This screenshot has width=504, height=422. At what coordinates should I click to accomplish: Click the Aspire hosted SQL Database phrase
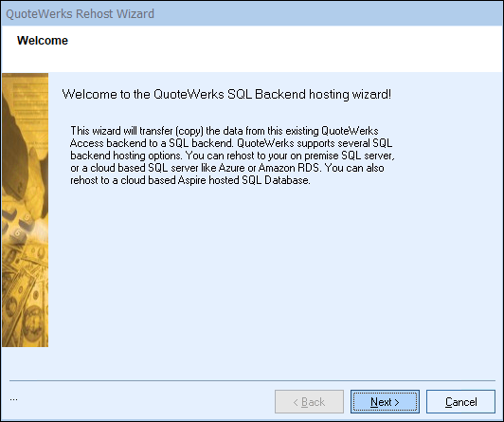(243, 180)
